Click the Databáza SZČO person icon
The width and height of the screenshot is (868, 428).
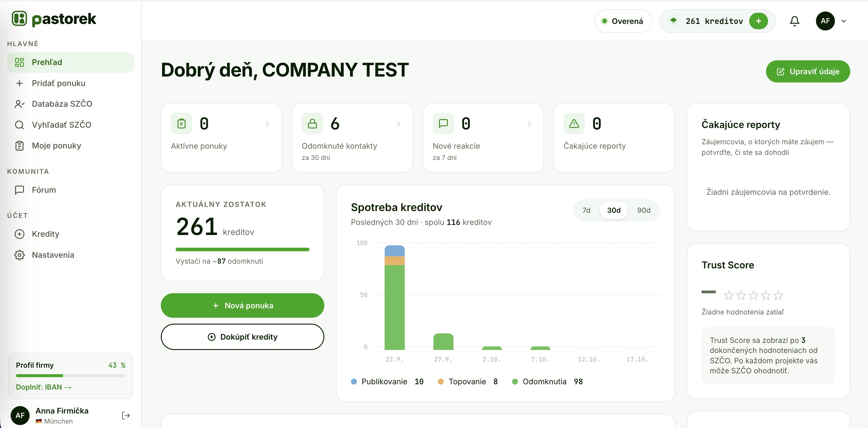click(20, 104)
